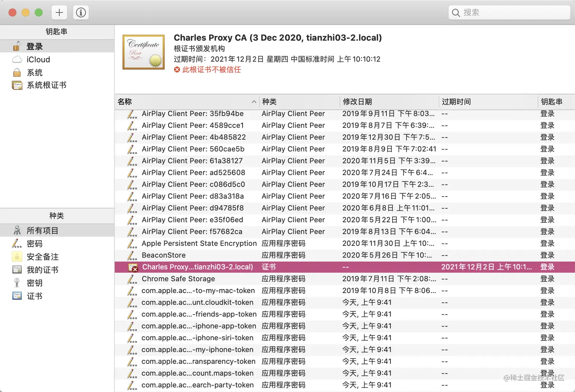
Task: Click the com.apple.ac...unt.cloudkit-token row icon
Action: (x=132, y=303)
